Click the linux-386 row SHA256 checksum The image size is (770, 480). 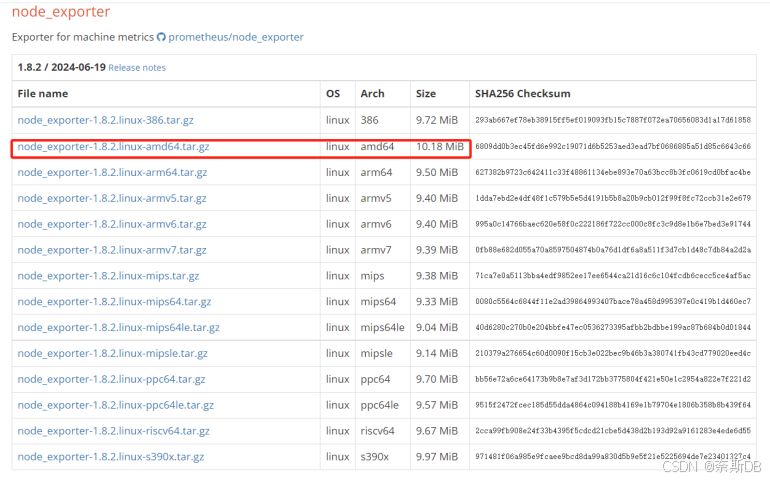(x=613, y=120)
